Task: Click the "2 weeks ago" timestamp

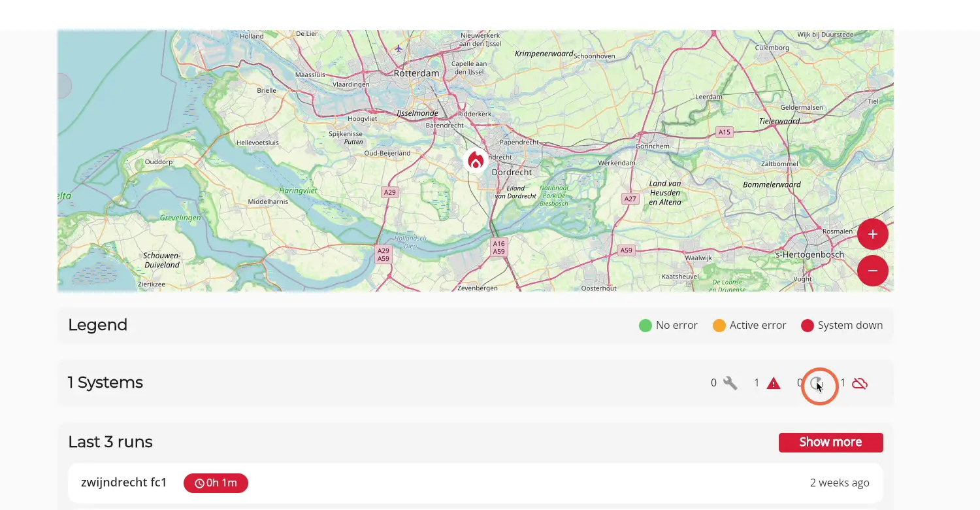Action: pyautogui.click(x=840, y=483)
